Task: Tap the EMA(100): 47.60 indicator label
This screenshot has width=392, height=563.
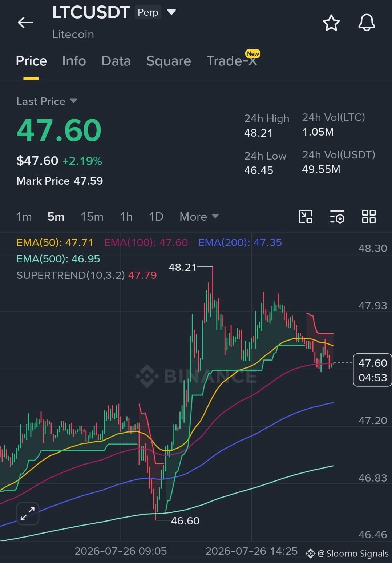Action: (x=146, y=242)
